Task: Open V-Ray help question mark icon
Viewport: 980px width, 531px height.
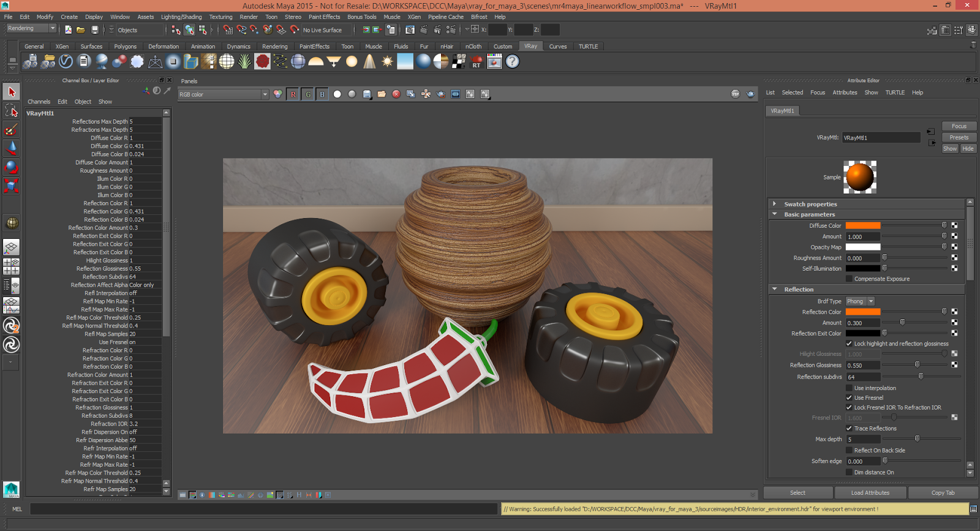Action: (513, 61)
